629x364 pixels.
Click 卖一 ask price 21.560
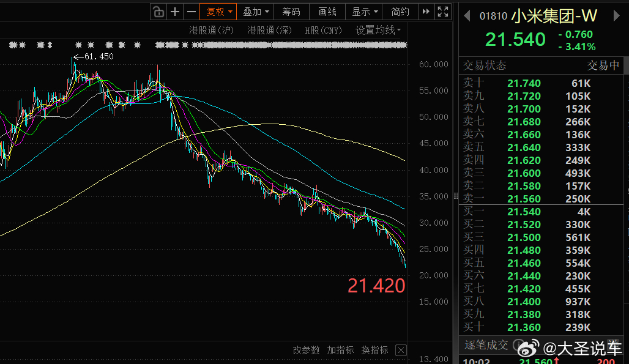(x=524, y=199)
